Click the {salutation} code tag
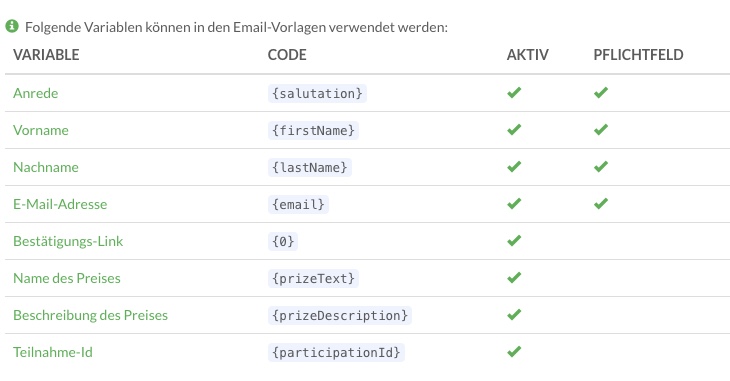This screenshot has height=381, width=730. coord(317,93)
